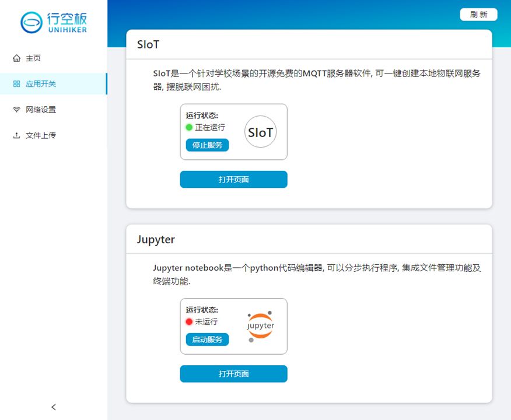Viewport: 511px width, 420px height.
Task: Click the 正在运行 status text
Action: click(x=210, y=127)
